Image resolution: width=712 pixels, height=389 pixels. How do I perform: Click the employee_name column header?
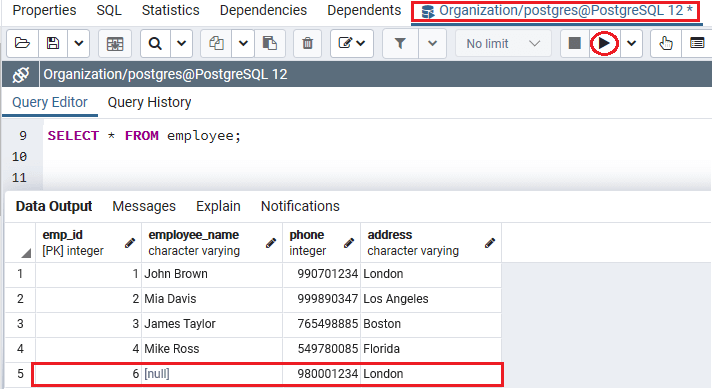point(212,242)
